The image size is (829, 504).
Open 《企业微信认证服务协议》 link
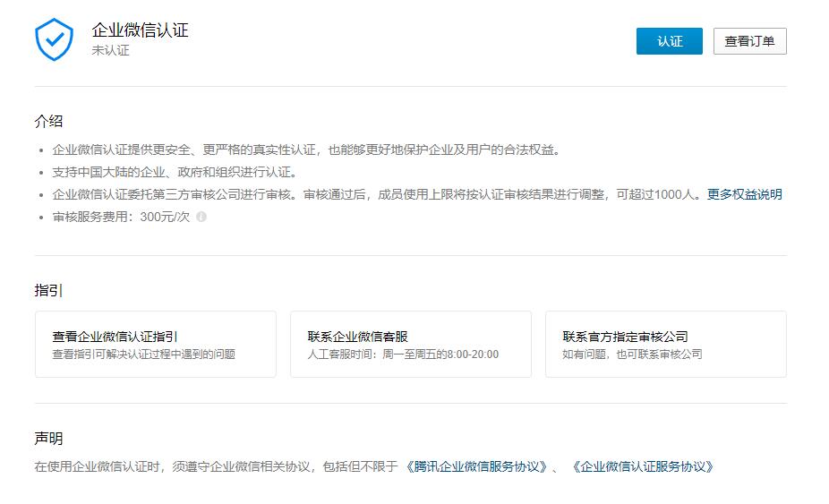click(x=643, y=466)
